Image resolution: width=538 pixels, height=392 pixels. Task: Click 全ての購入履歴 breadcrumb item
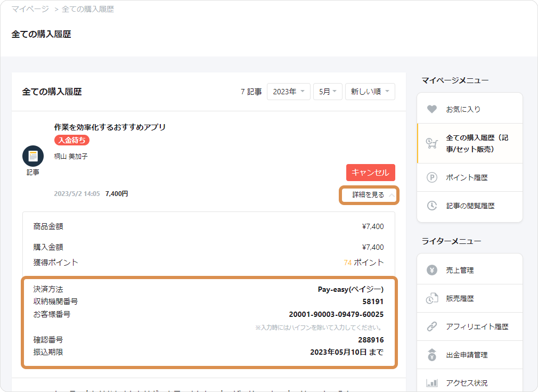tap(88, 9)
